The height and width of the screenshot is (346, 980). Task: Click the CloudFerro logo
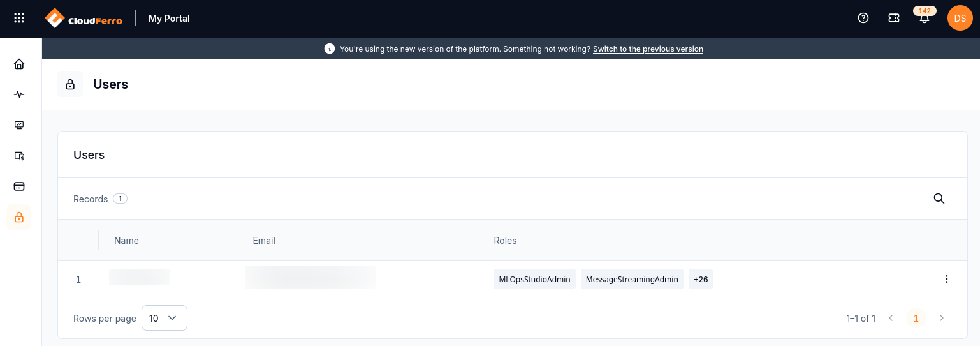coord(84,19)
